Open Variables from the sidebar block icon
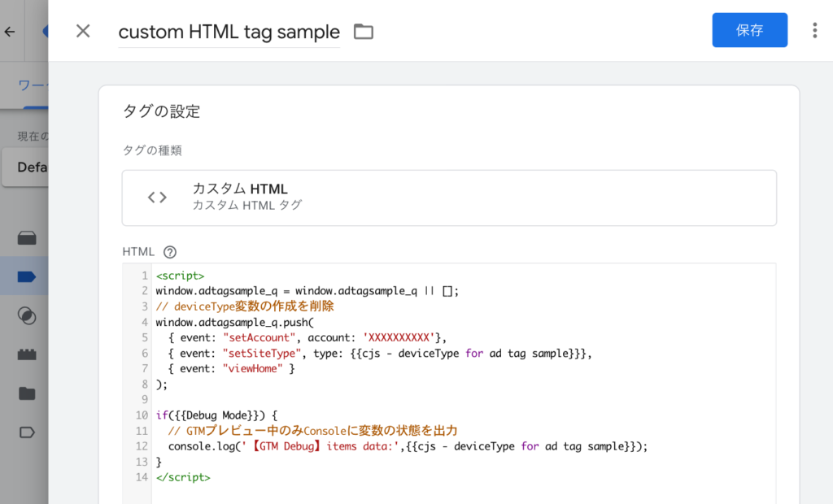Screen dimensions: 833x504 point(27,355)
